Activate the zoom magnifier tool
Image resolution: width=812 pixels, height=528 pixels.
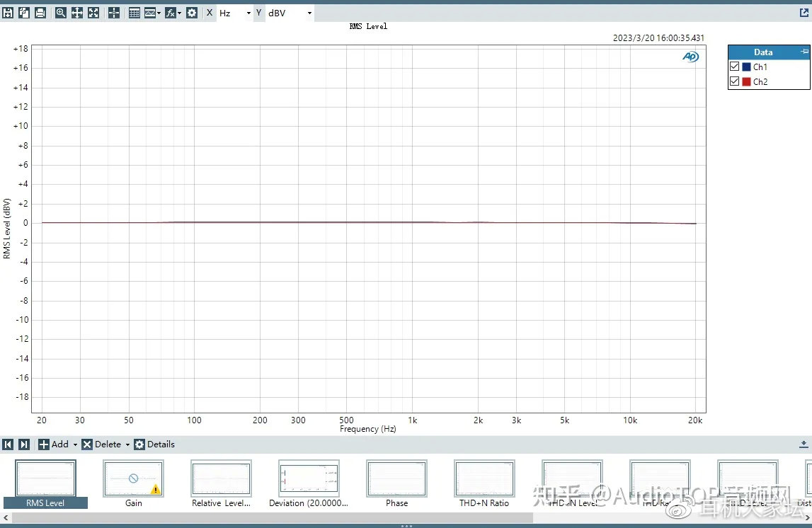[x=60, y=13]
